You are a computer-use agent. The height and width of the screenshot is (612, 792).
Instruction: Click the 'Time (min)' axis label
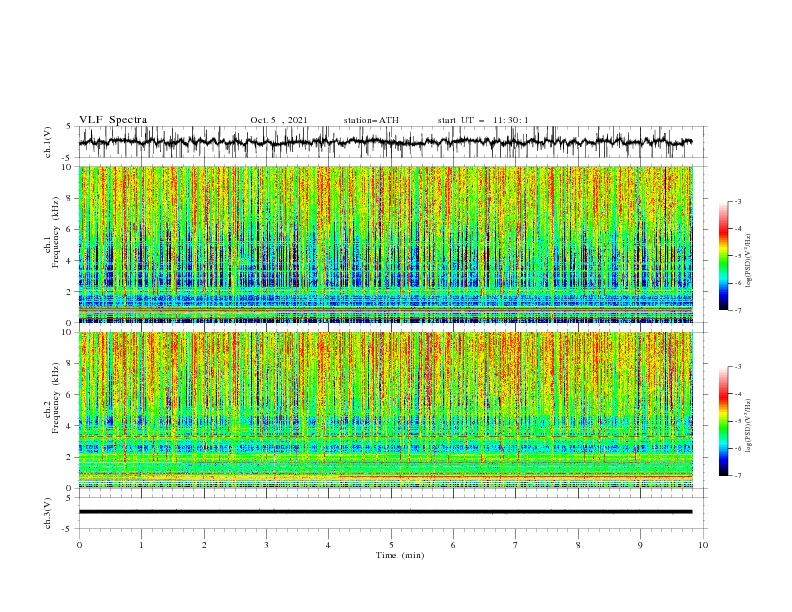pyautogui.click(x=400, y=555)
